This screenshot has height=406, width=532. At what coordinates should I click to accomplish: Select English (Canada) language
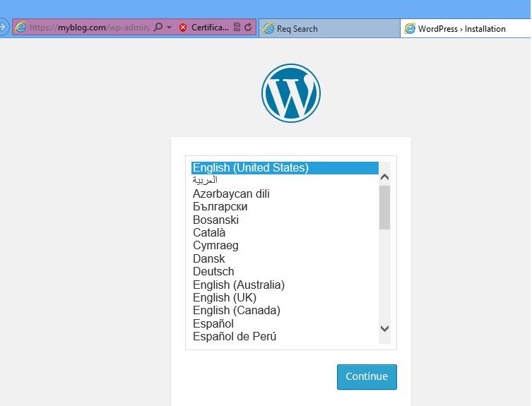[285, 311]
